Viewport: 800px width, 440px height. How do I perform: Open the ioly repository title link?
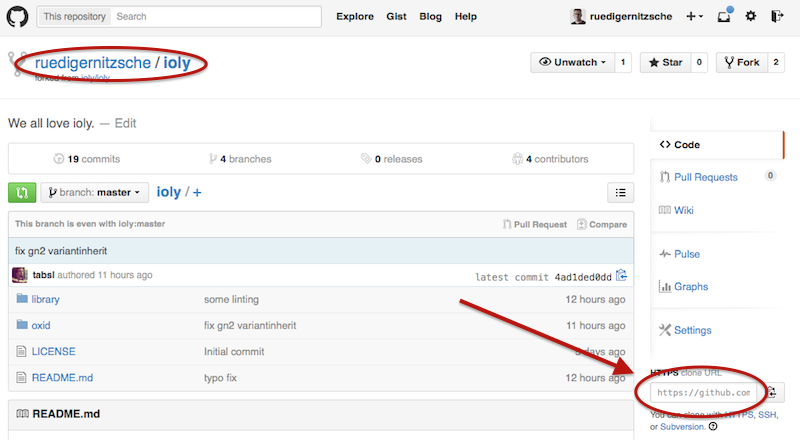point(177,62)
